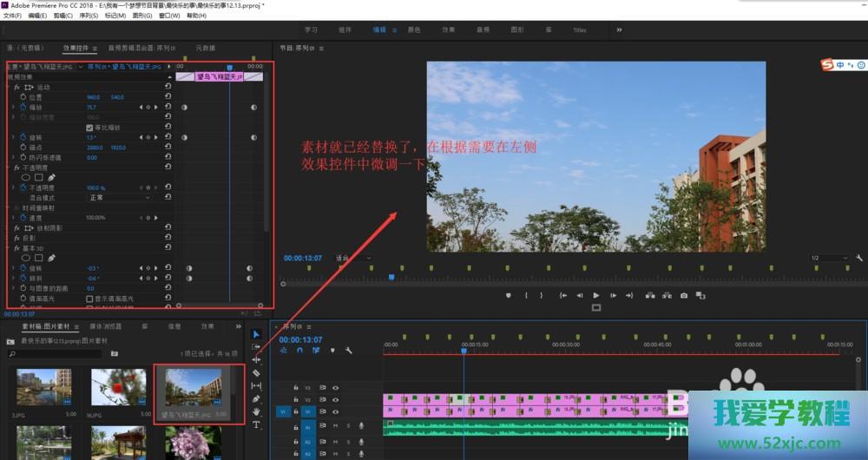This screenshot has height=460, width=868.
Task: Select the Pen tool in the tools panel
Action: tap(256, 398)
